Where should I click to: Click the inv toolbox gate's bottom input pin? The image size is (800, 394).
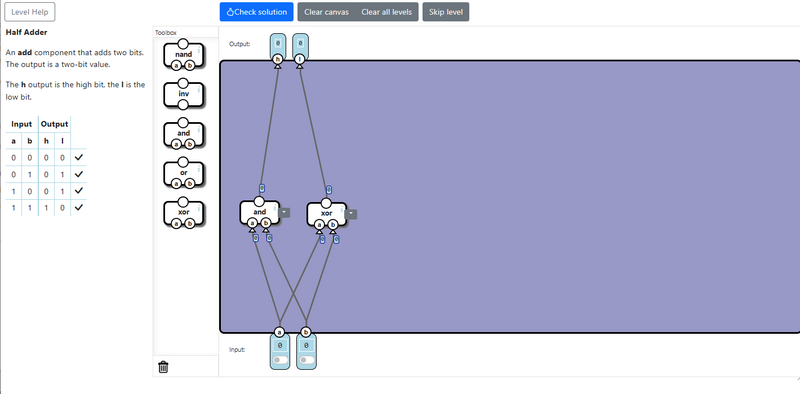coord(183,105)
